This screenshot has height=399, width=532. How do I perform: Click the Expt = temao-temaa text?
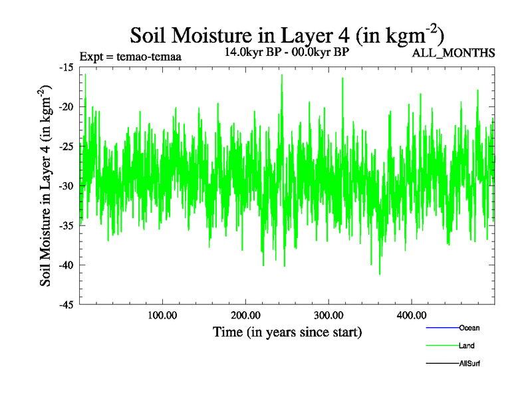130,57
